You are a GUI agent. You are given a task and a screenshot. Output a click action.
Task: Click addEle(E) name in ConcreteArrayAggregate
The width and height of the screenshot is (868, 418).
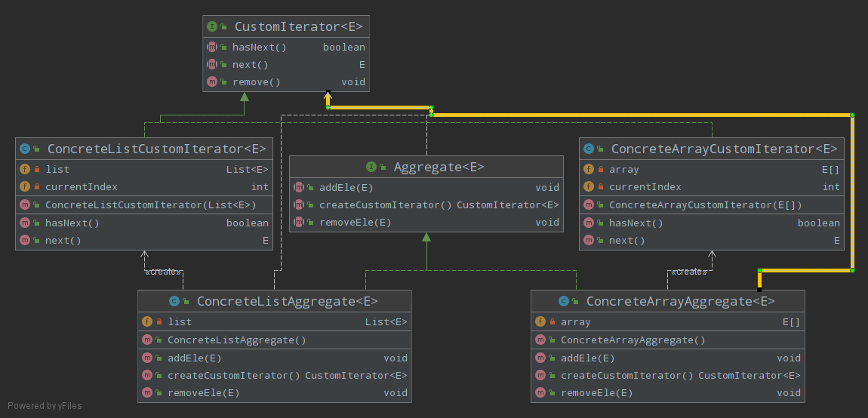click(587, 358)
